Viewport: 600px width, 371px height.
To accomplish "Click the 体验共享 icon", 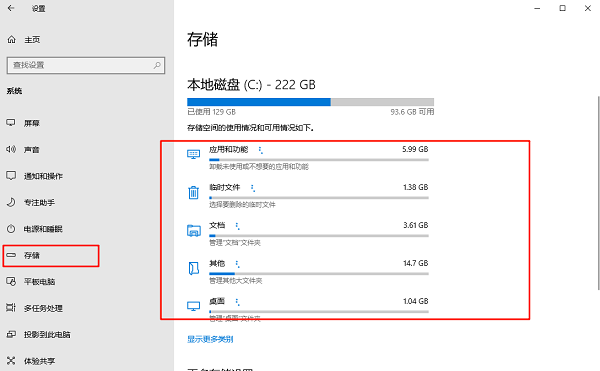I will point(11,361).
